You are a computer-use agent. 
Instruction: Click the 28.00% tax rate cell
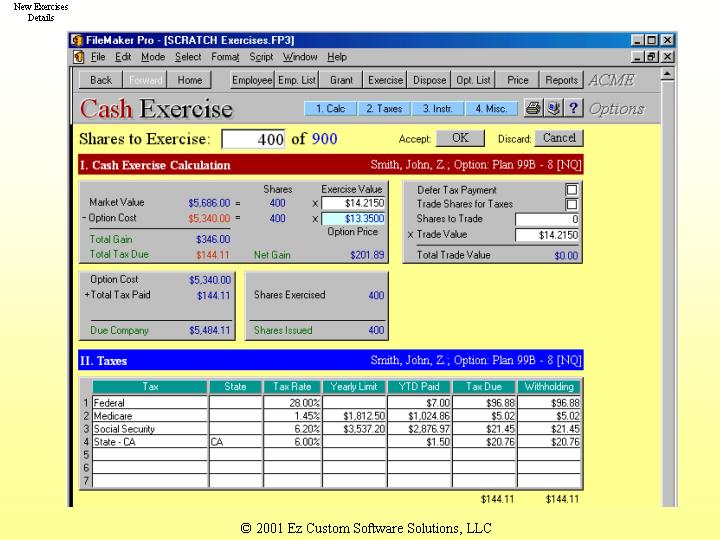point(292,403)
